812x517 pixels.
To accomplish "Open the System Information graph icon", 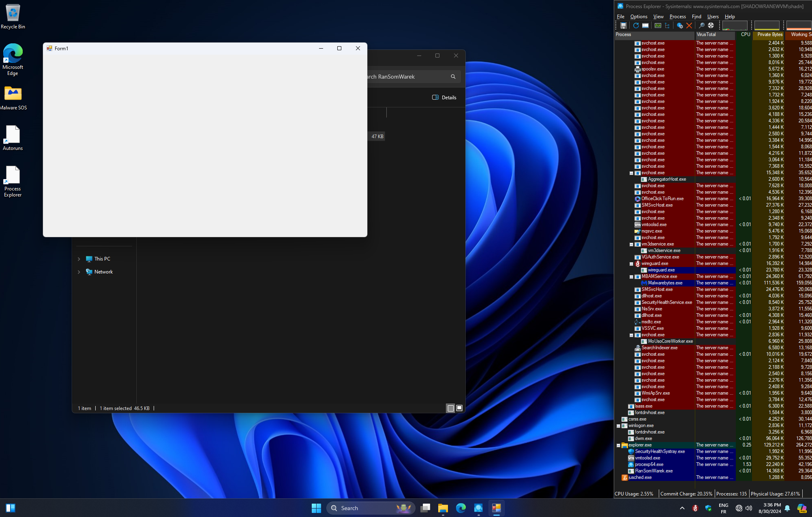I will click(x=658, y=26).
